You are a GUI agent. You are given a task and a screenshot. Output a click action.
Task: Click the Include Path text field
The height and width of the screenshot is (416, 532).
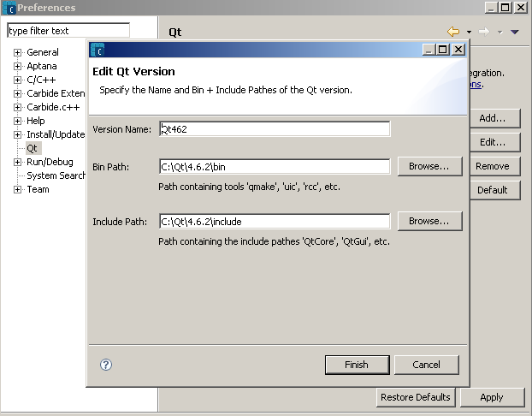275,222
